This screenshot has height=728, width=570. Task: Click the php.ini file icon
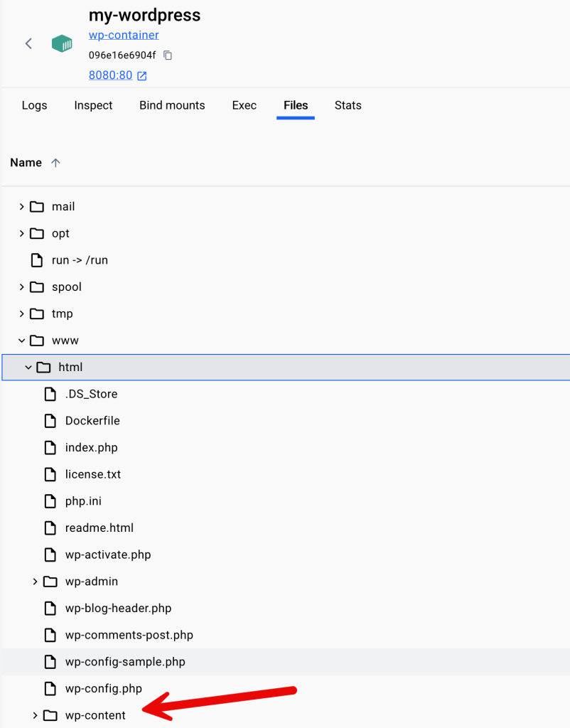click(x=50, y=501)
